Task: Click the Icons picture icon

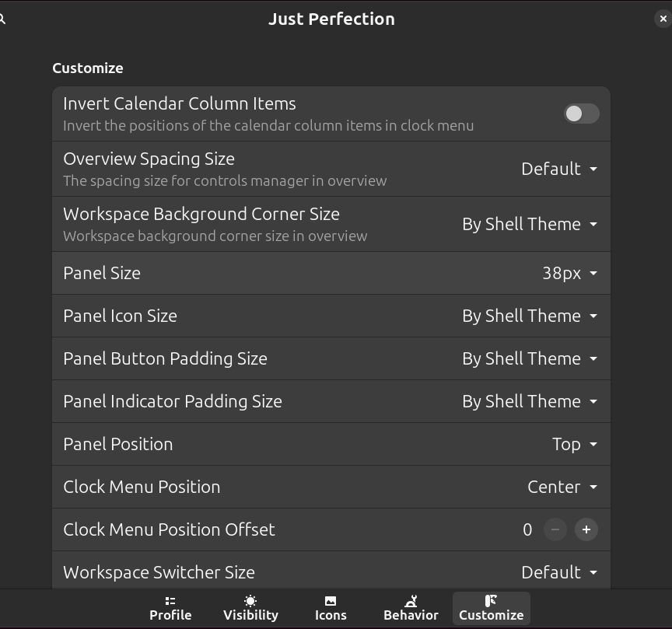Action: coord(331,601)
